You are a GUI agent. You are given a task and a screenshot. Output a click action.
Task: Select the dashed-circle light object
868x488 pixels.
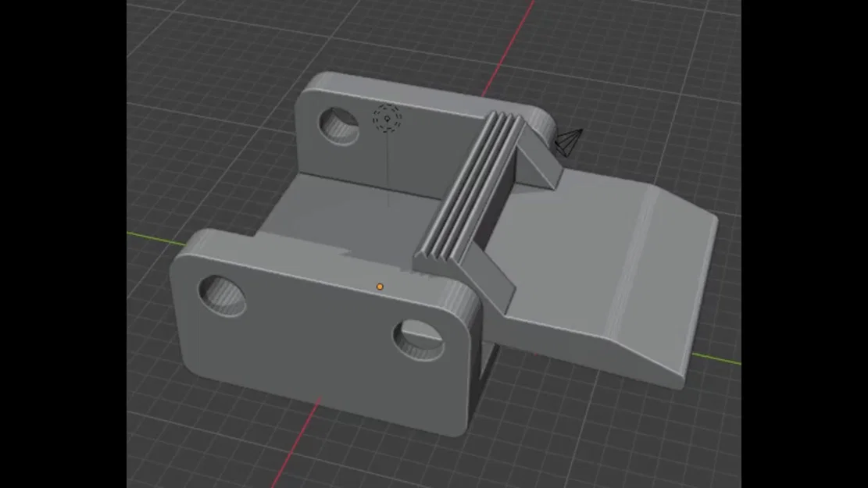[x=387, y=119]
